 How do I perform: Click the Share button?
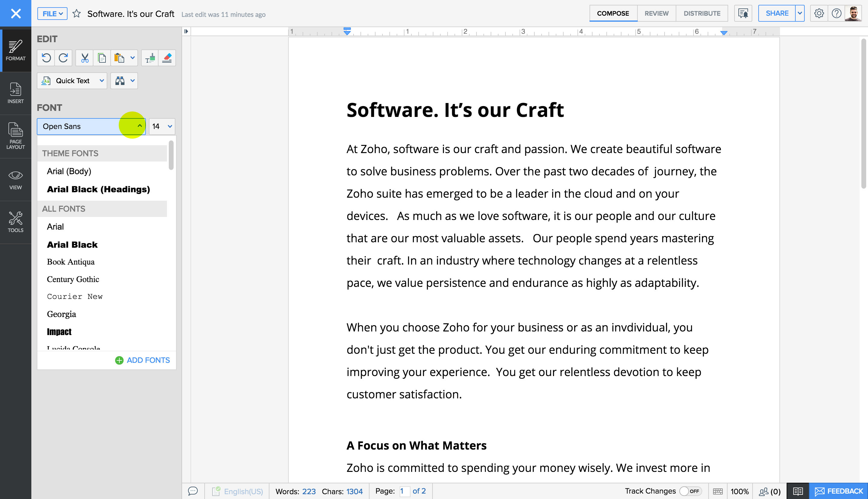click(776, 13)
